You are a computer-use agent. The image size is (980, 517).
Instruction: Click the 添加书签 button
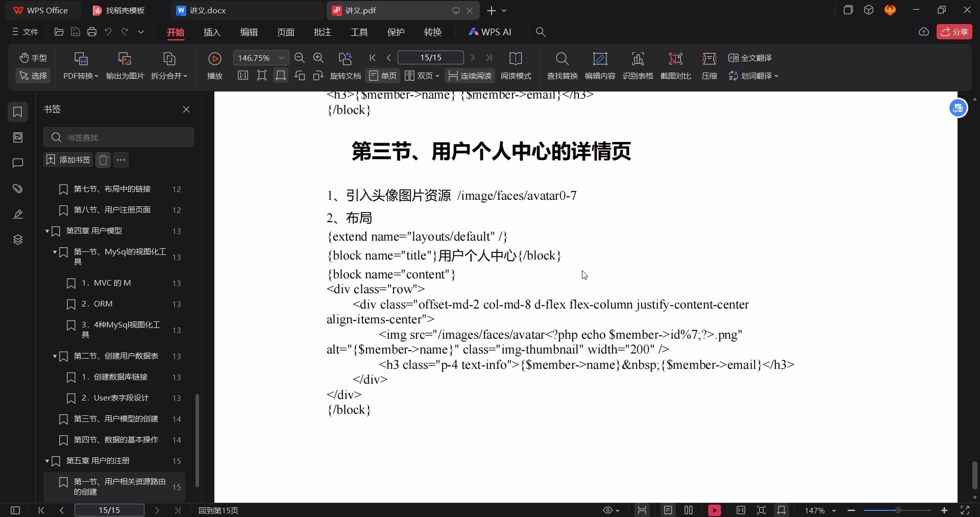(x=67, y=160)
